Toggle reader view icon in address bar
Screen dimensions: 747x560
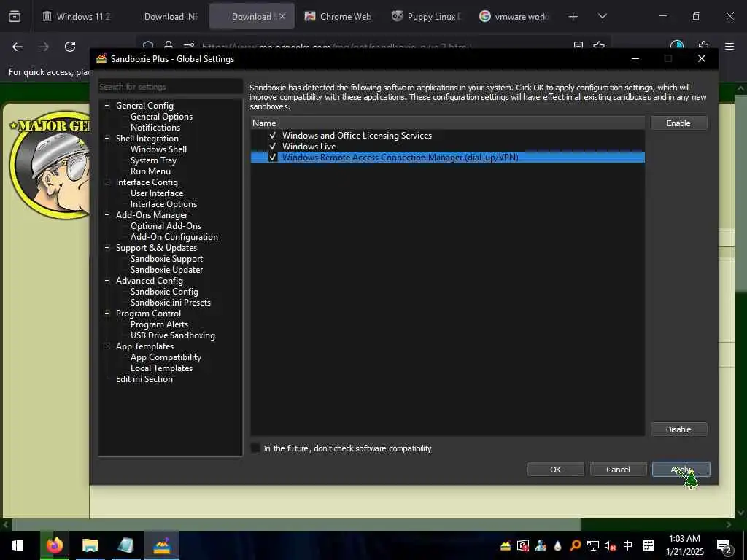tap(578, 46)
